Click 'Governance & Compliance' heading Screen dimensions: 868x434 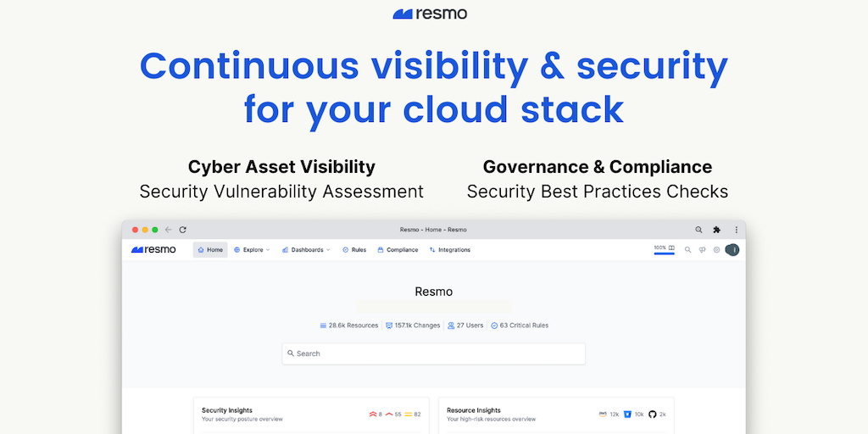598,167
